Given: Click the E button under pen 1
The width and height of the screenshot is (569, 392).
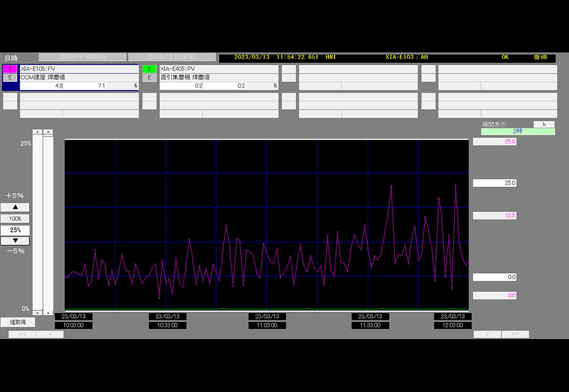Looking at the screenshot, I should pos(10,77).
